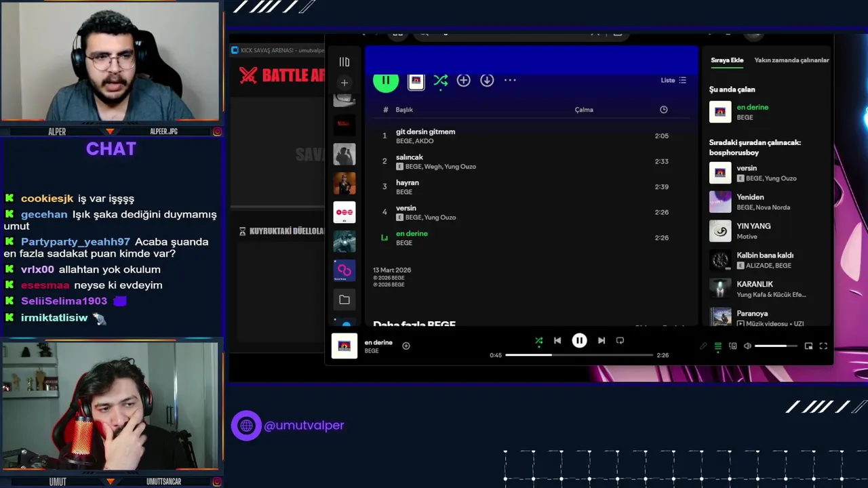
Task: Open the purple infinity cover playlist in sidebar
Action: click(x=344, y=270)
